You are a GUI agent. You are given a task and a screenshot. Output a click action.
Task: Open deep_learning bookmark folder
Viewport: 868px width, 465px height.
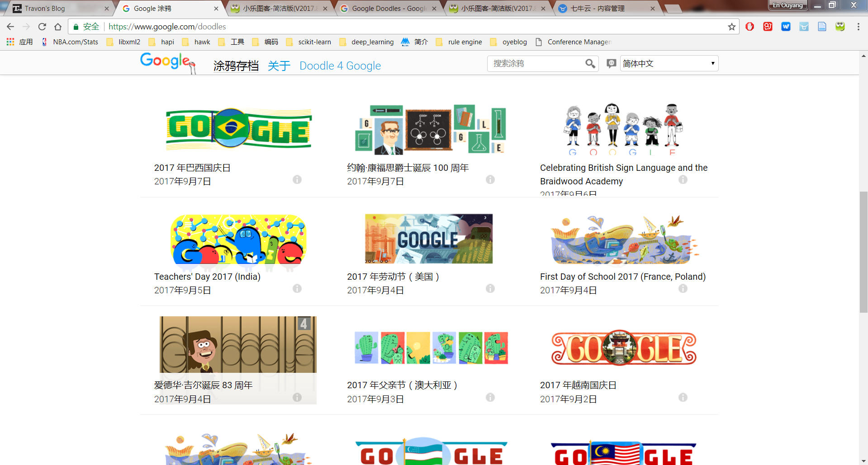point(366,42)
